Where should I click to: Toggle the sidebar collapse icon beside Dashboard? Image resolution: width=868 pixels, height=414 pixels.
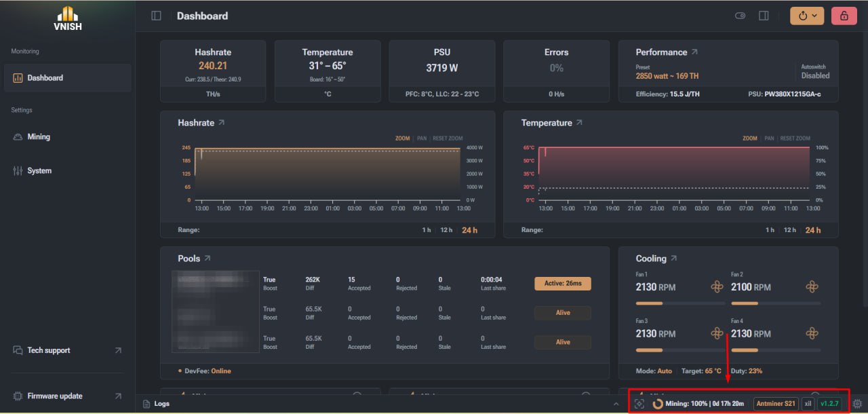click(x=156, y=16)
